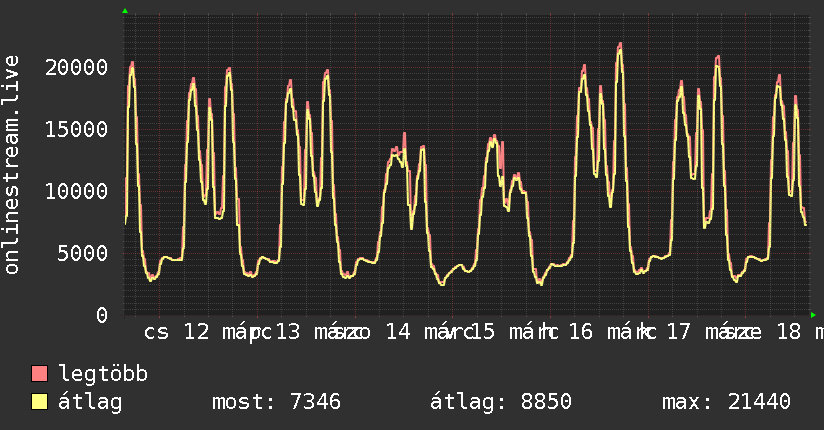
Task: Click the 'átlag: 8850' statistic
Action: (x=501, y=402)
